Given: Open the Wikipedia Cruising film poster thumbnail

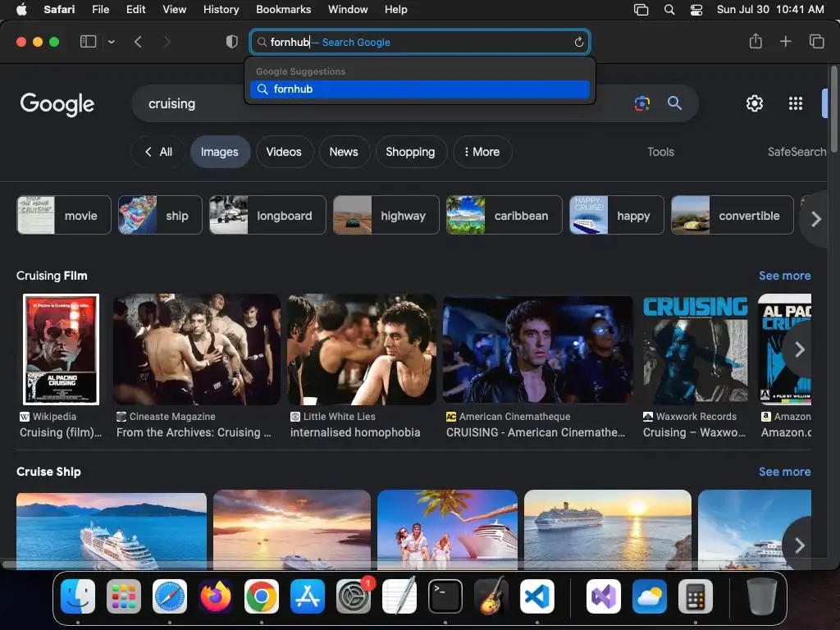Looking at the screenshot, I should pos(61,349).
